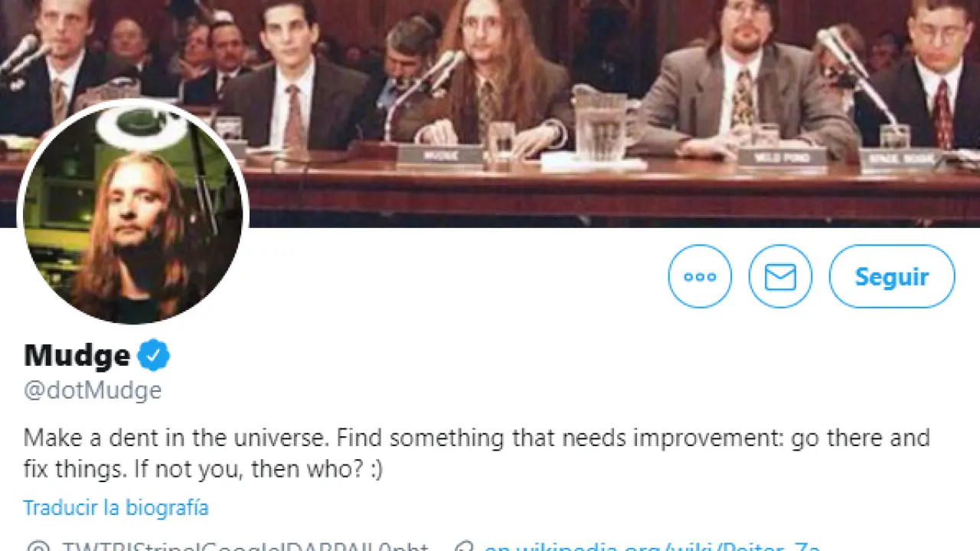980x551 pixels.
Task: Click the display name Mudge
Action: point(77,356)
